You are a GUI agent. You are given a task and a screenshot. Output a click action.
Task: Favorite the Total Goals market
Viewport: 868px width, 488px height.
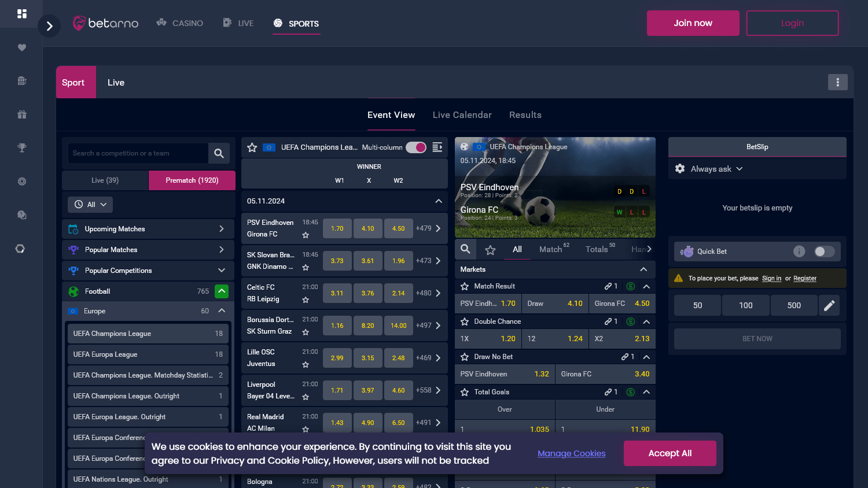464,392
